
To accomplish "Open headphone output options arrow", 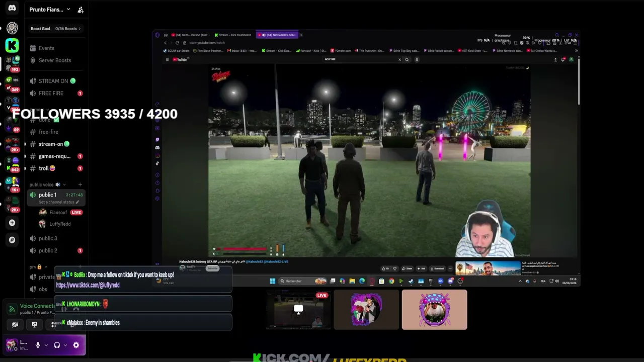I will point(65,345).
